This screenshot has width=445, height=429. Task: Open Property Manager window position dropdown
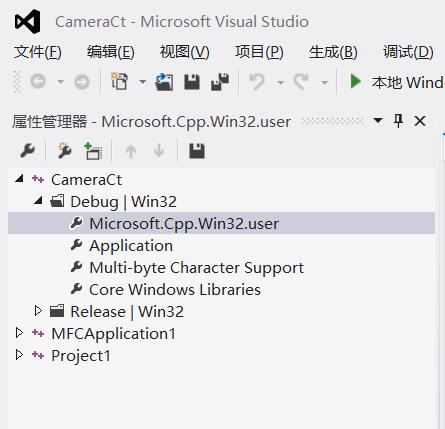tap(378, 120)
